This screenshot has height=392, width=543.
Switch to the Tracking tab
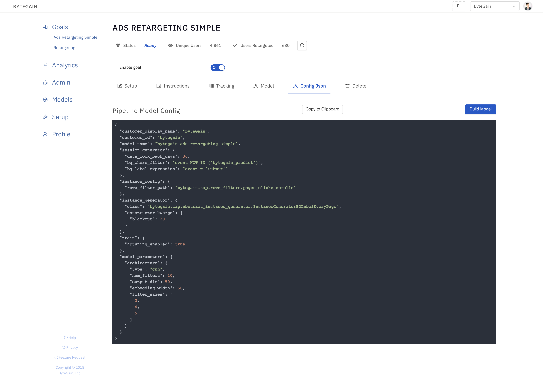(221, 86)
